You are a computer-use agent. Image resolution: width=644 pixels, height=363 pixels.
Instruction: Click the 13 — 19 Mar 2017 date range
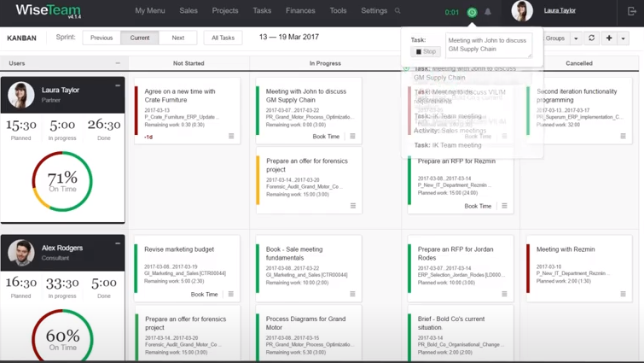[x=289, y=37]
